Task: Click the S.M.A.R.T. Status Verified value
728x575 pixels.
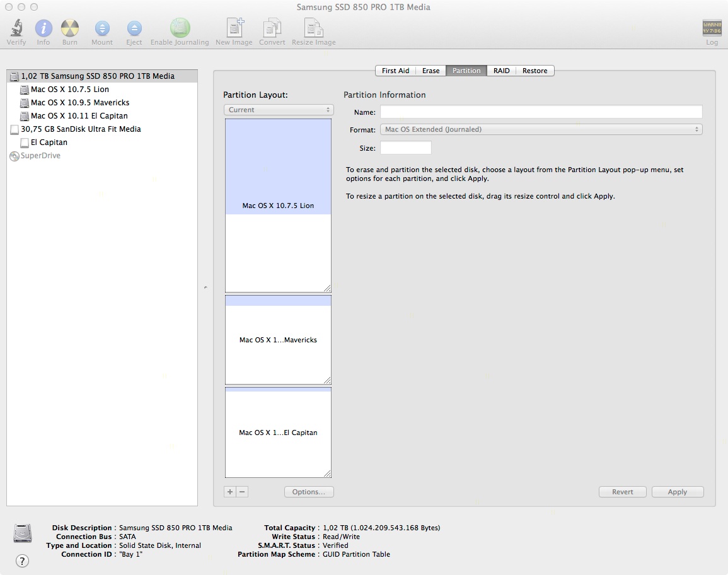Action: tap(335, 545)
